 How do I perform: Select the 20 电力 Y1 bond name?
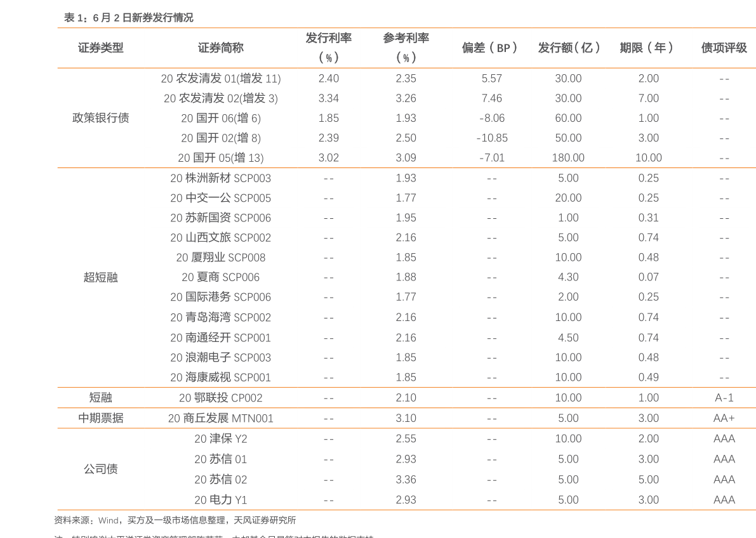click(220, 500)
